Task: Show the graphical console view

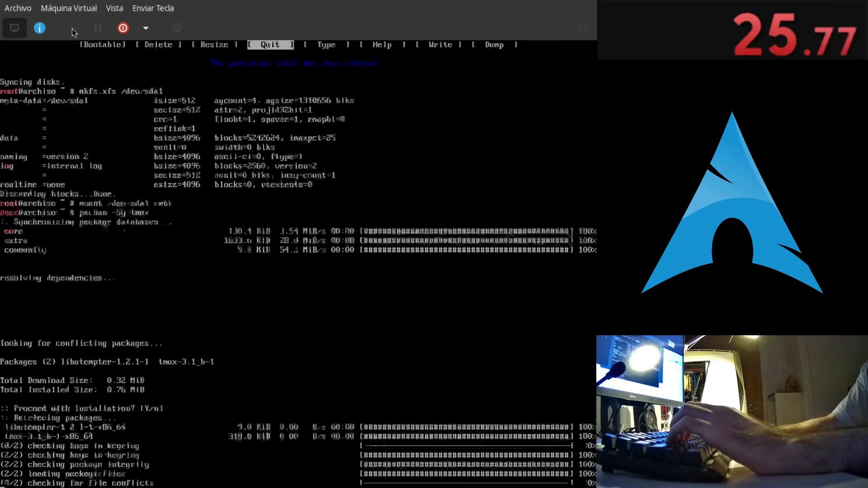Action: click(x=14, y=28)
